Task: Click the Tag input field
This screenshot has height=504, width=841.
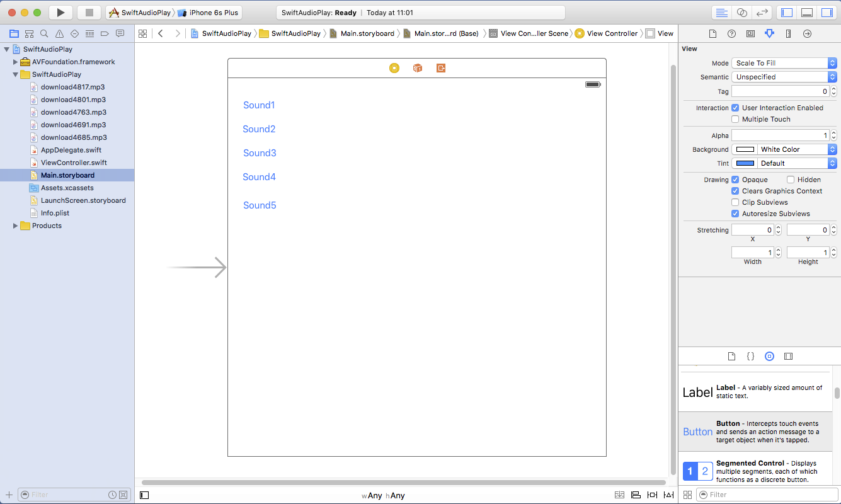Action: point(780,92)
